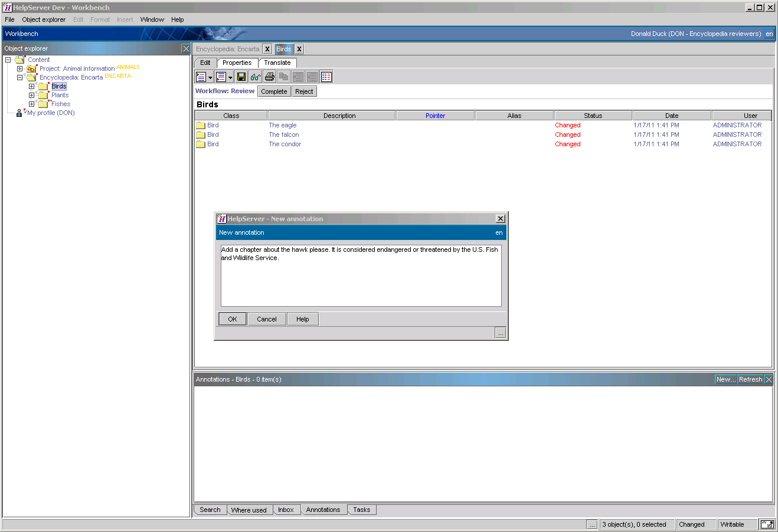Click the Encyclopedia: Encarta folder icon
This screenshot has width=778, height=532.
pyautogui.click(x=31, y=77)
